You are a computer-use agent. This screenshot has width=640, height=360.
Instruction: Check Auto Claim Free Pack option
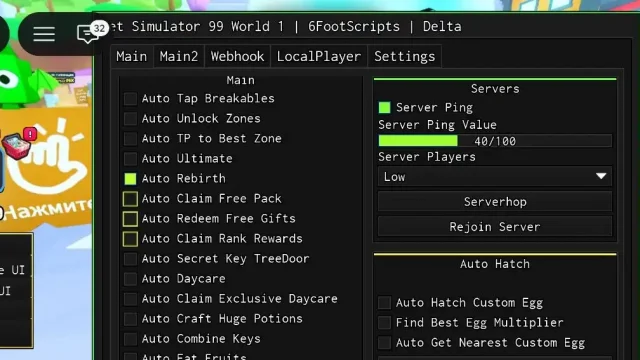point(130,198)
